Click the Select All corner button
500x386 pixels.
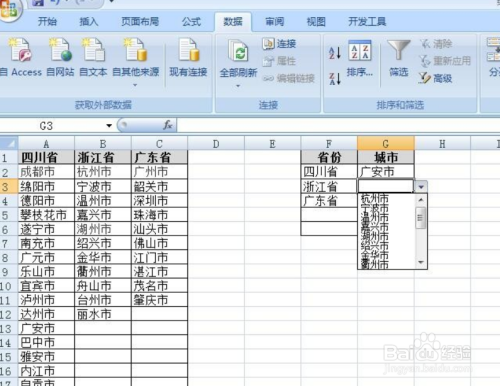(9, 144)
